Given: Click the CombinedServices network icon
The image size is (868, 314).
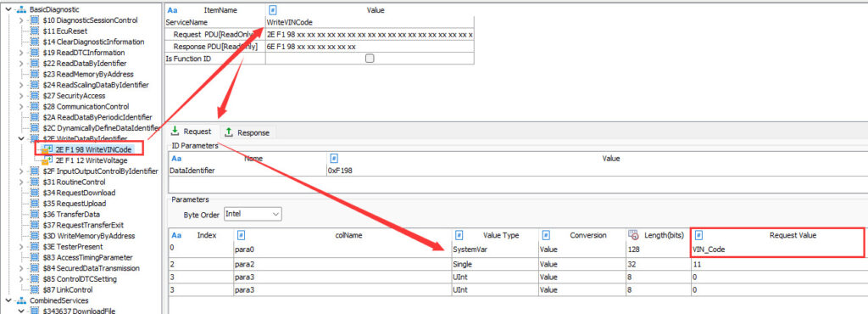Looking at the screenshot, I should tap(22, 300).
